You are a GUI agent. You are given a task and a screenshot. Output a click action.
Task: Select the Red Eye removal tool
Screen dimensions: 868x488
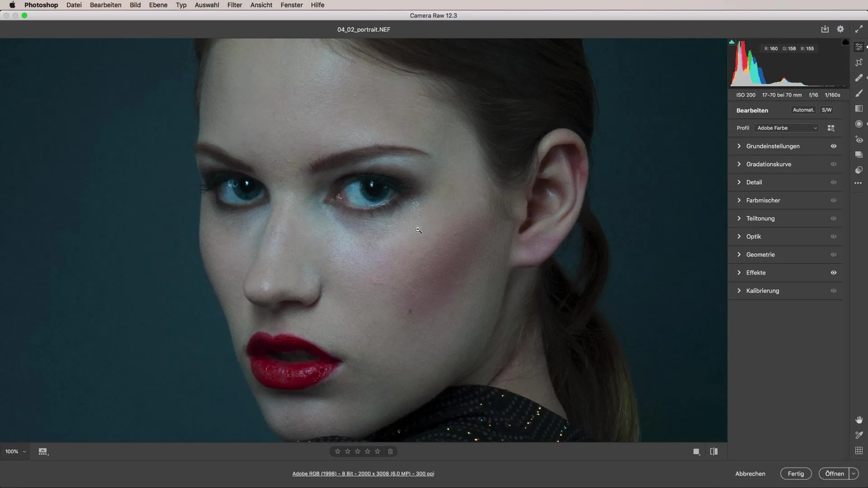point(859,139)
